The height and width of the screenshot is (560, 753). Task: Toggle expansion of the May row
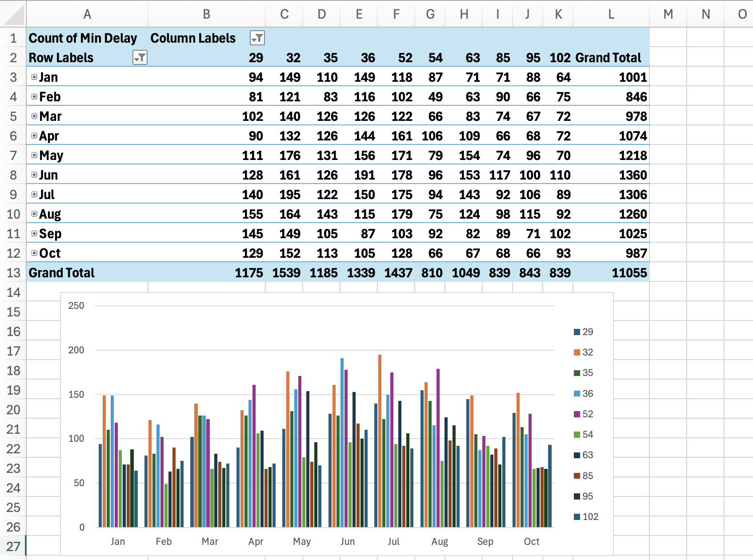point(34,155)
